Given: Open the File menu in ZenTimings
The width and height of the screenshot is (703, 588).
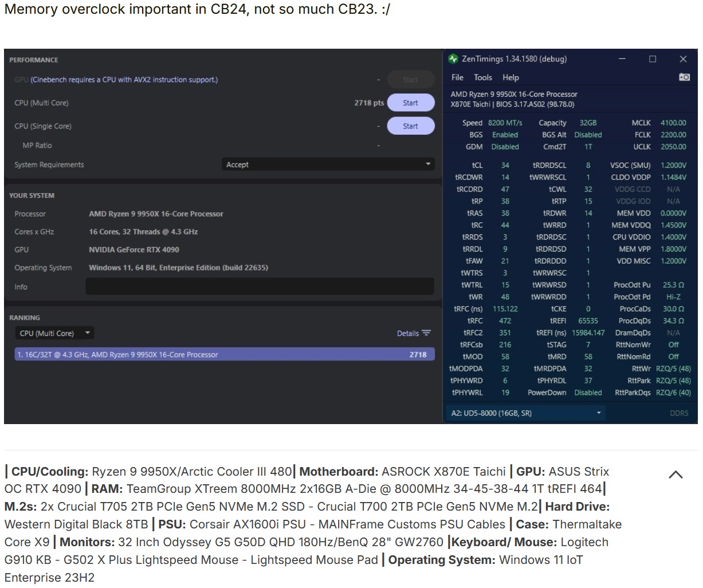Looking at the screenshot, I should click(457, 77).
